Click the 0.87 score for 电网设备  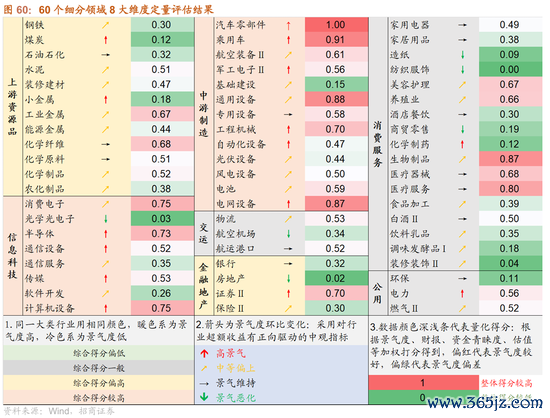pos(335,204)
